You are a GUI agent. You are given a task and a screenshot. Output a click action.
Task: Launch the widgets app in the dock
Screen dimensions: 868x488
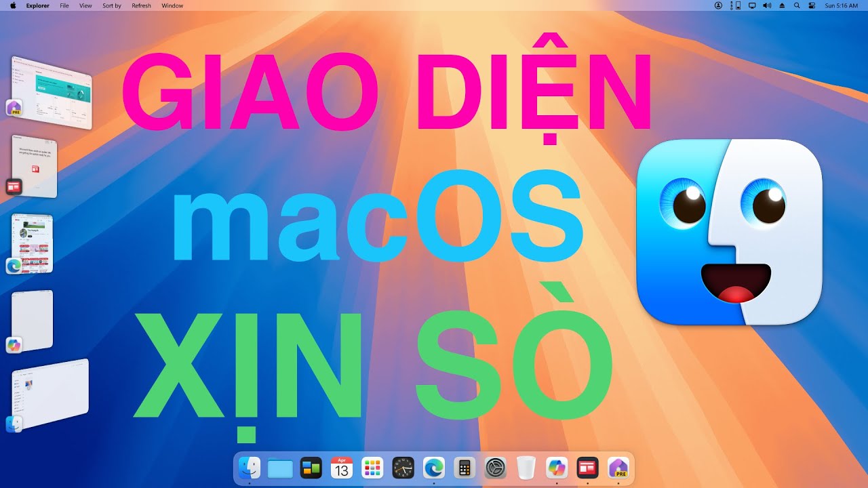(311, 468)
